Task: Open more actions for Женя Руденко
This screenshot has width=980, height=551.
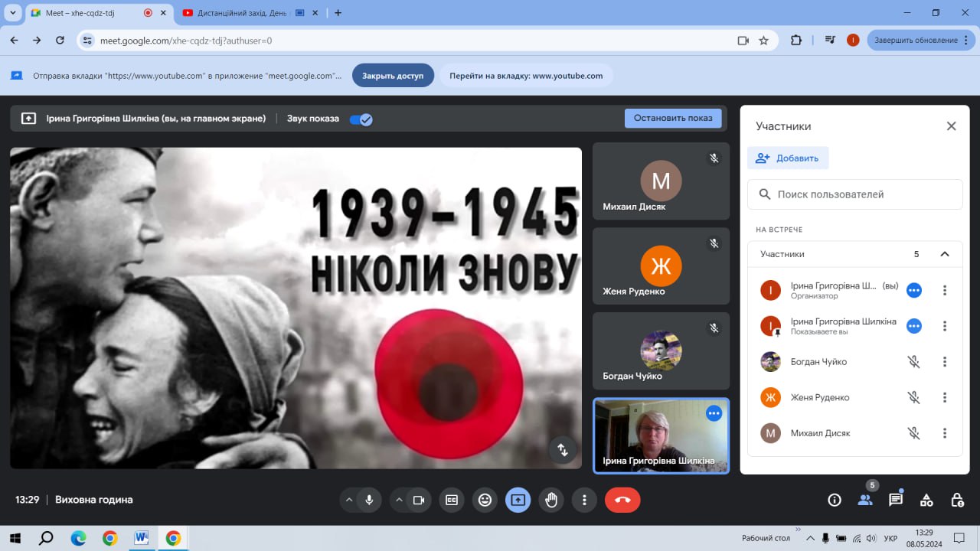Action: click(x=945, y=397)
